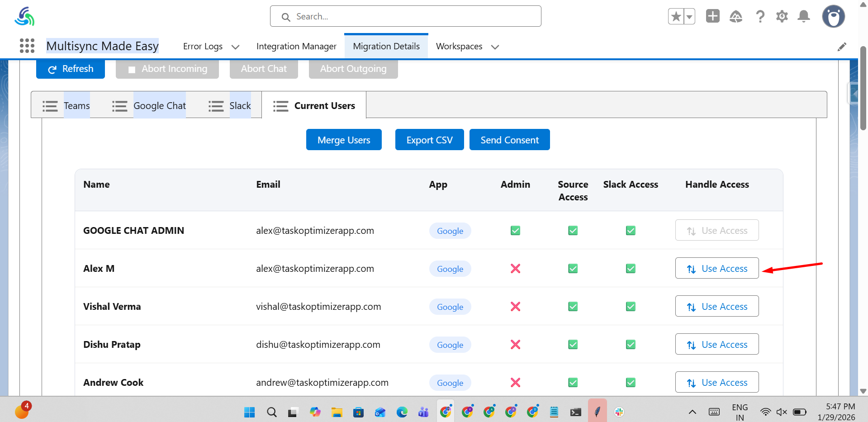Click Use Access for Andrew Cook
Viewport: 868px width, 422px height.
pyautogui.click(x=717, y=382)
